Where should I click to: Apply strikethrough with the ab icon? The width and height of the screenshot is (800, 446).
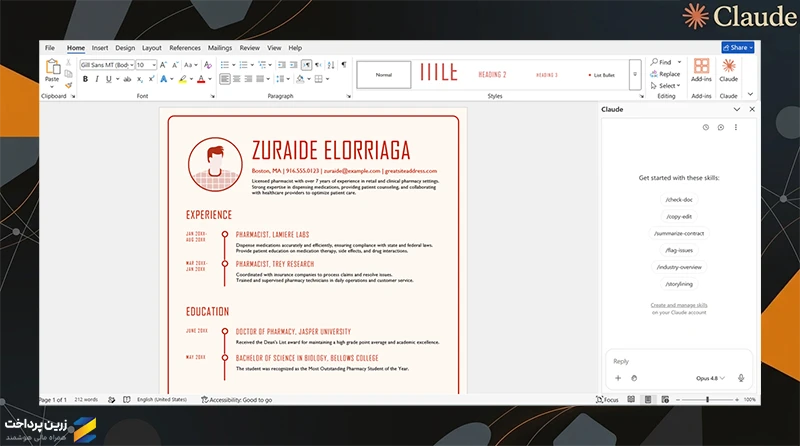[127, 79]
